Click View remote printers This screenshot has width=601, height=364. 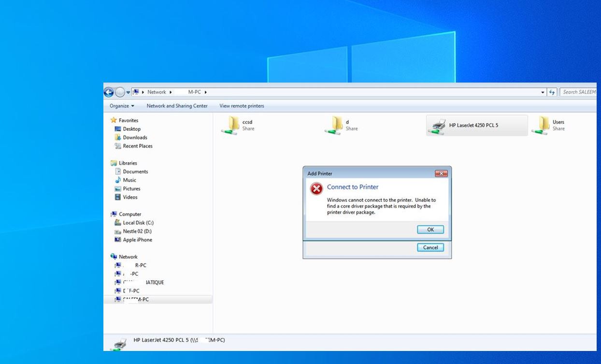point(242,106)
